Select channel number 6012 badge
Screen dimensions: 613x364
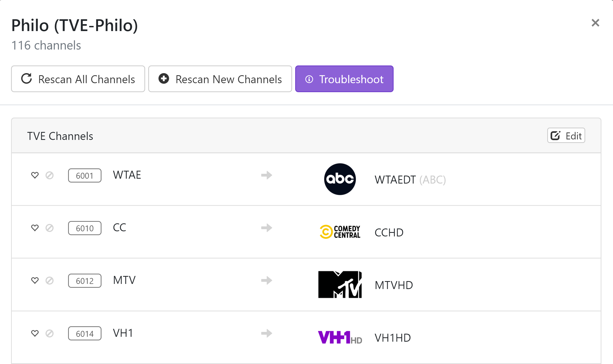tap(85, 281)
